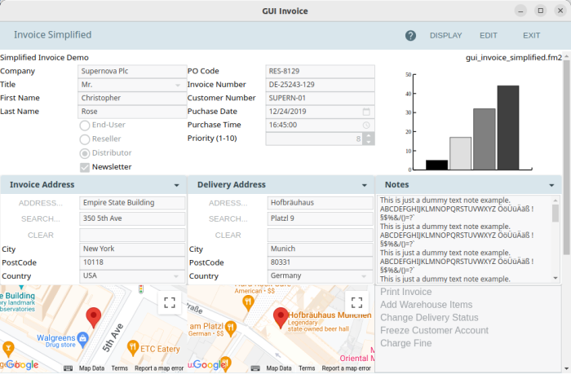571x392 pixels.
Task: Open the Title dropdown
Action: (178, 85)
